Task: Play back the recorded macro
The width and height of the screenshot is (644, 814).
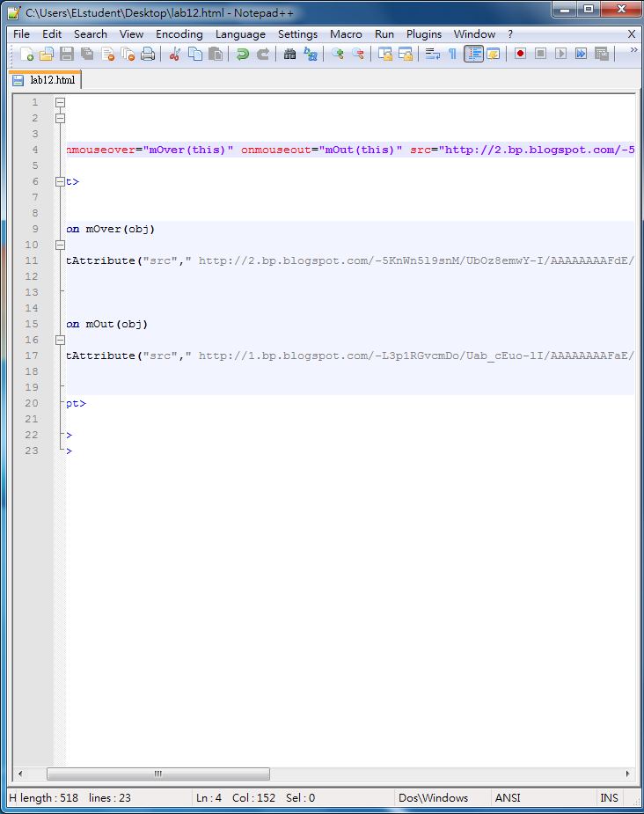Action: [x=560, y=54]
